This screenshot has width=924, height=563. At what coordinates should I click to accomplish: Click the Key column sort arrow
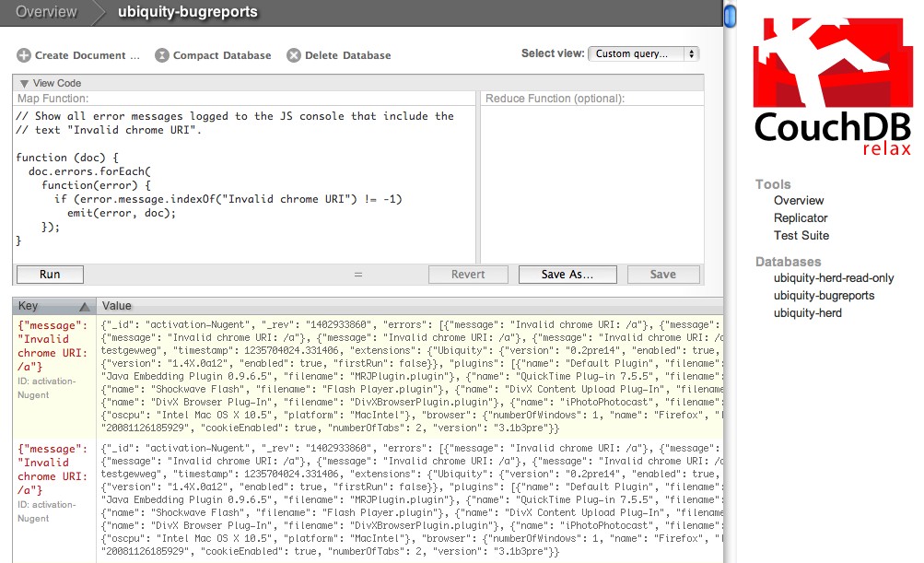pyautogui.click(x=84, y=307)
